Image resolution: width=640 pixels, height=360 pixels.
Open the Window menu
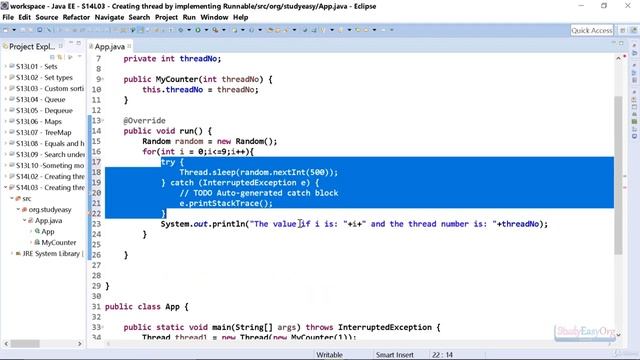[214, 17]
